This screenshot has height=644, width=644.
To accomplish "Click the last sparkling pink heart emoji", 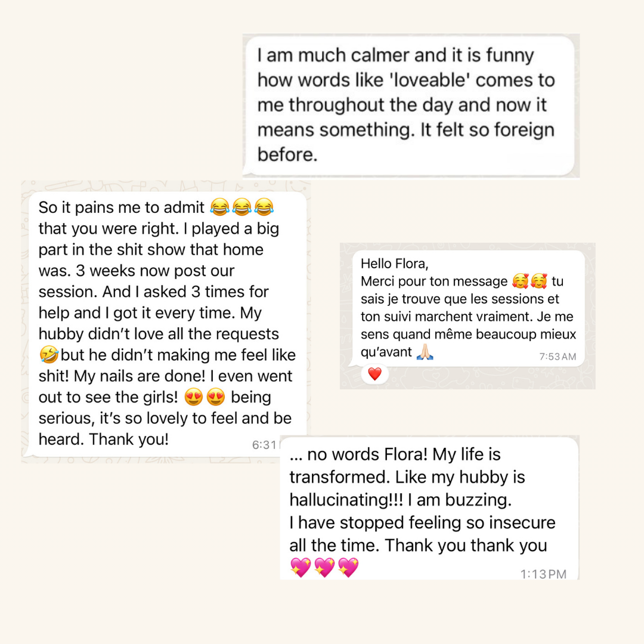I will pos(348,566).
